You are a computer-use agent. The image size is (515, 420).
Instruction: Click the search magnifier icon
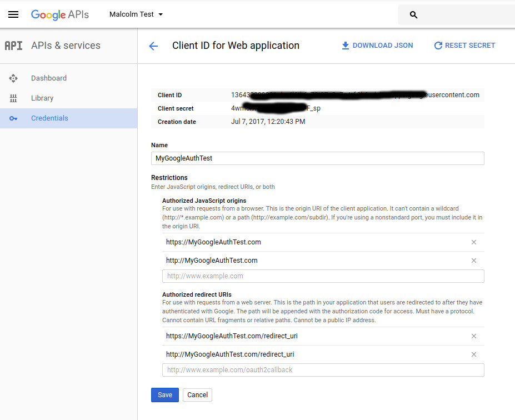413,14
